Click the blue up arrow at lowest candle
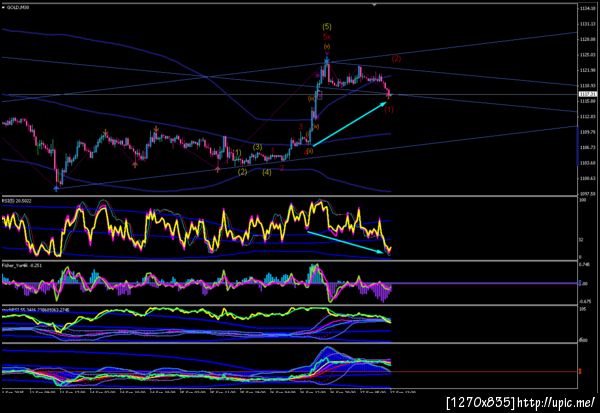 tap(57, 188)
